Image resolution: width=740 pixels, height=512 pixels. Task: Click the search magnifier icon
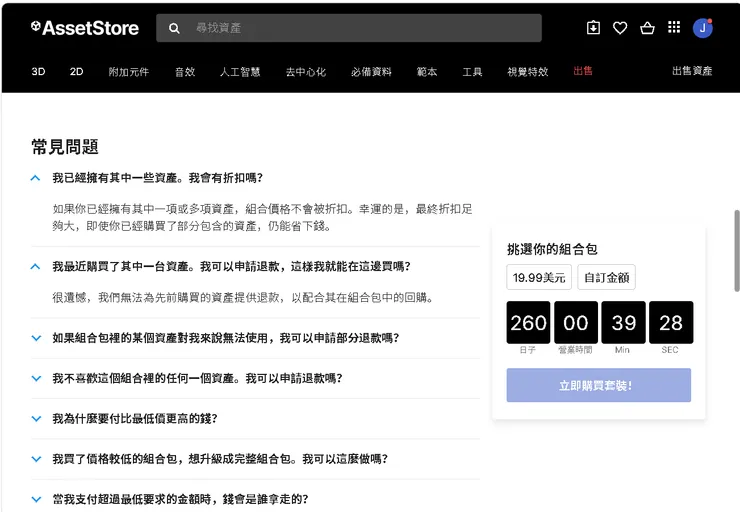coord(174,28)
